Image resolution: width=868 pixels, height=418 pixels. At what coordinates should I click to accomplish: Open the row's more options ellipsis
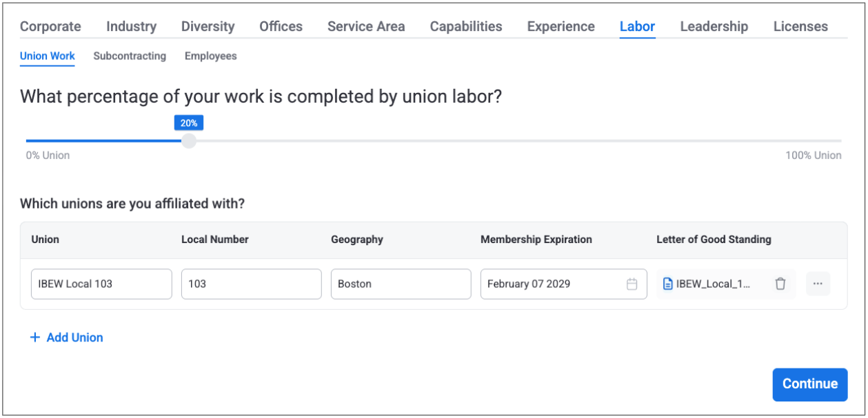818,284
